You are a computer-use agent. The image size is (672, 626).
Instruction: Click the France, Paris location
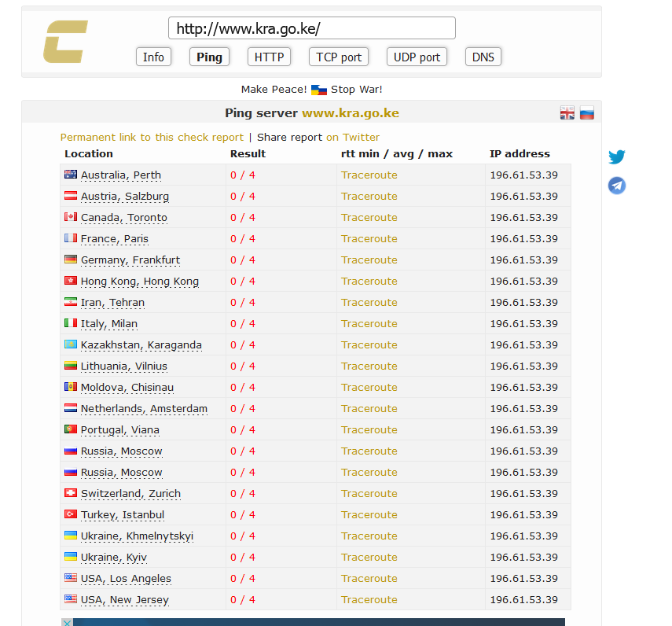pos(115,239)
